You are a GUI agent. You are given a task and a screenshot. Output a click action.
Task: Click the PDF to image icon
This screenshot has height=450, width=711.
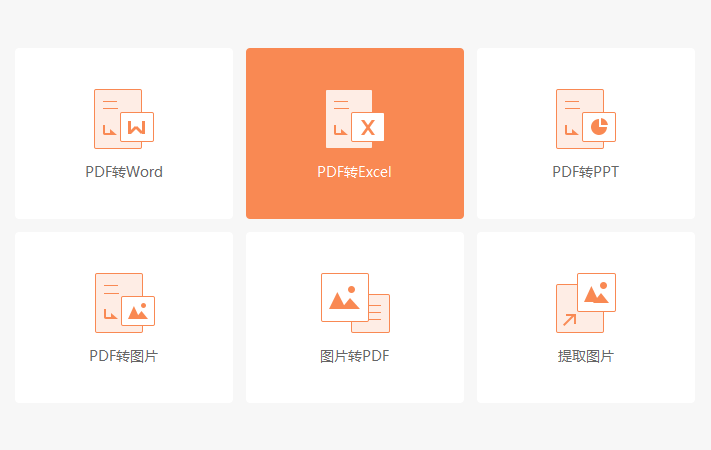(125, 303)
